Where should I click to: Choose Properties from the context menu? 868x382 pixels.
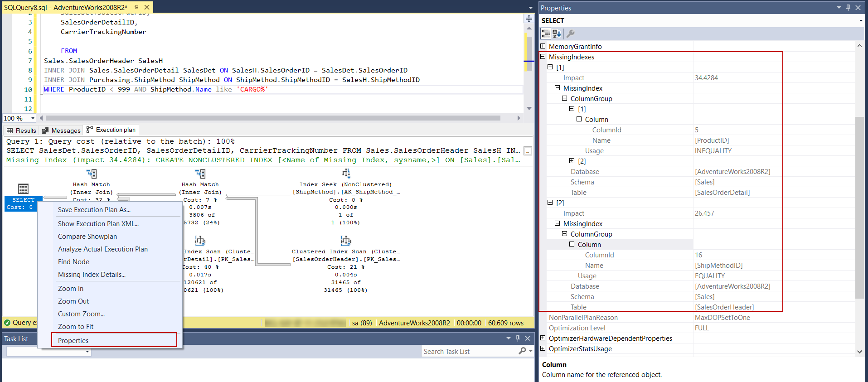click(x=73, y=340)
